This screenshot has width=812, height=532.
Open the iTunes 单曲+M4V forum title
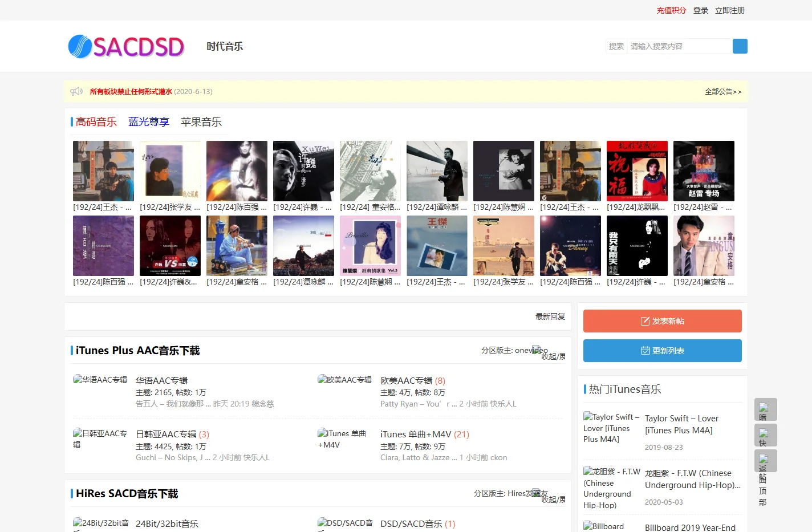tap(416, 434)
